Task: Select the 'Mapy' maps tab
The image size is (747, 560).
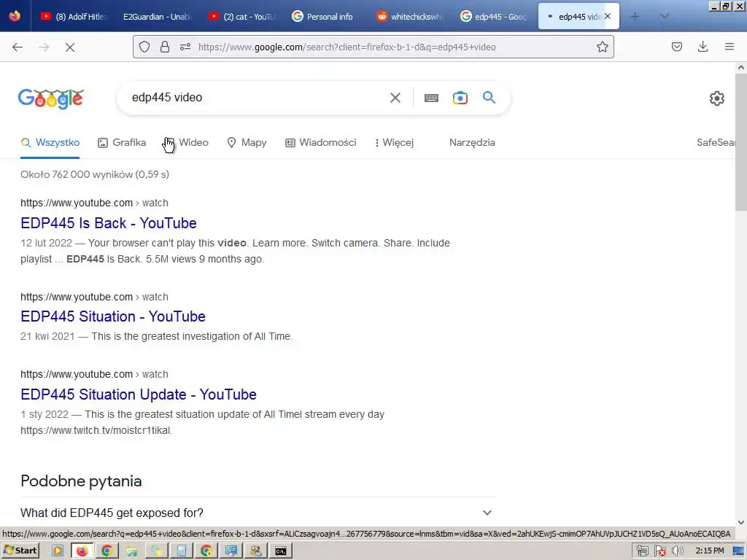Action: point(247,142)
